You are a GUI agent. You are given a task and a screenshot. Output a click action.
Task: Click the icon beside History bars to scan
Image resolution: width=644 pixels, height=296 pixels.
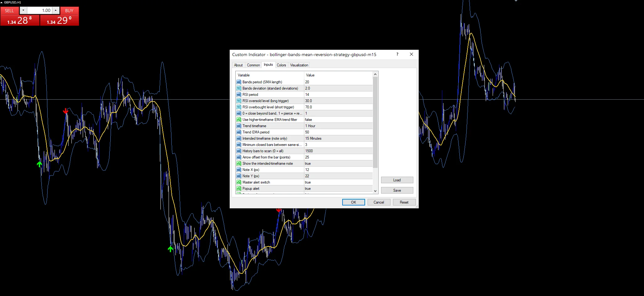pos(238,151)
